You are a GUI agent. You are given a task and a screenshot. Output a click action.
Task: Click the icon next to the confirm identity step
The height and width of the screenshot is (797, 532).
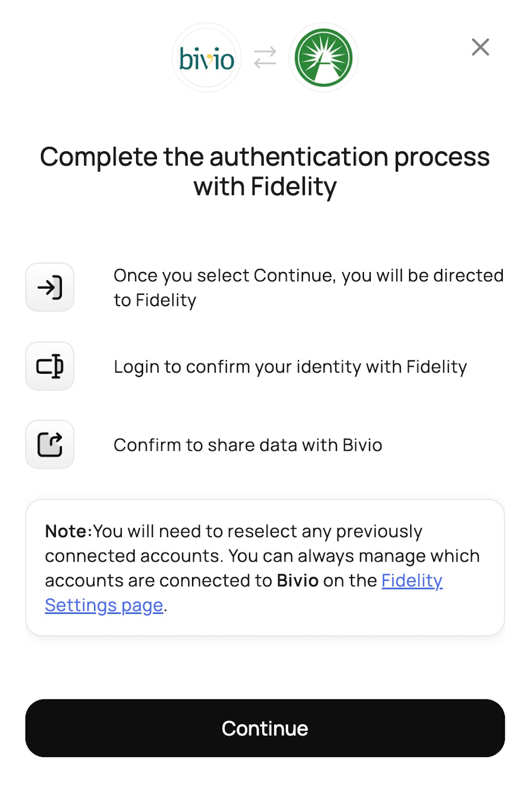tap(49, 366)
